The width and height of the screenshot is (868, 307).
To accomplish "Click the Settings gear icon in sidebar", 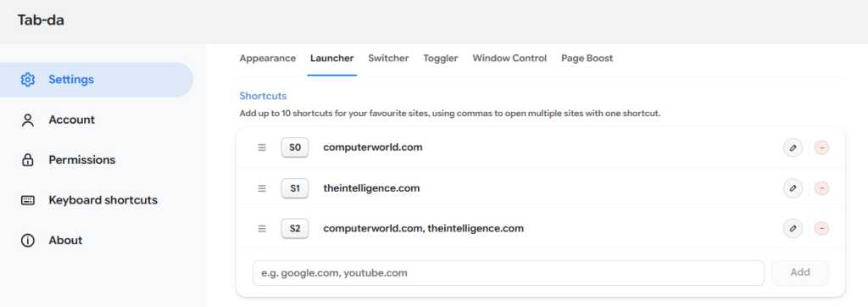I will [28, 80].
